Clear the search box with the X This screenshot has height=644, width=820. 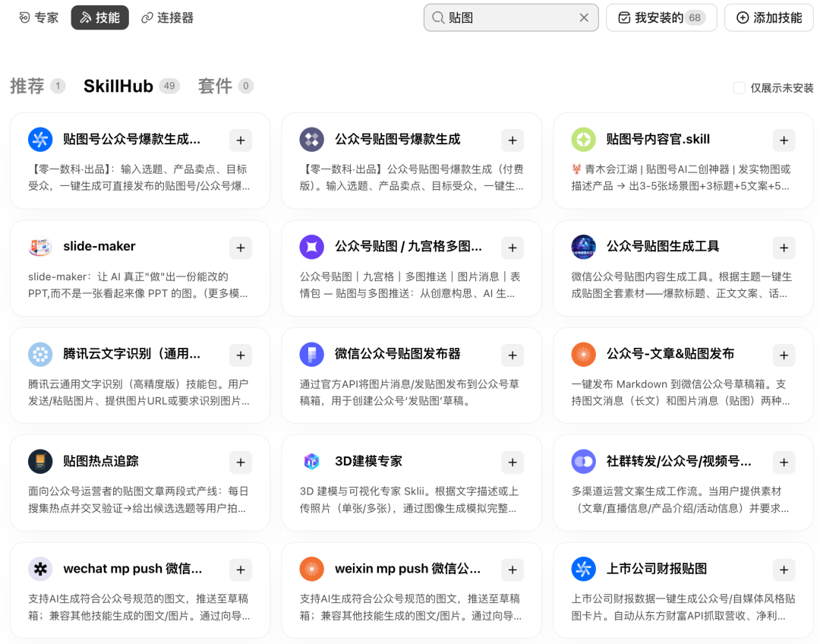point(584,17)
